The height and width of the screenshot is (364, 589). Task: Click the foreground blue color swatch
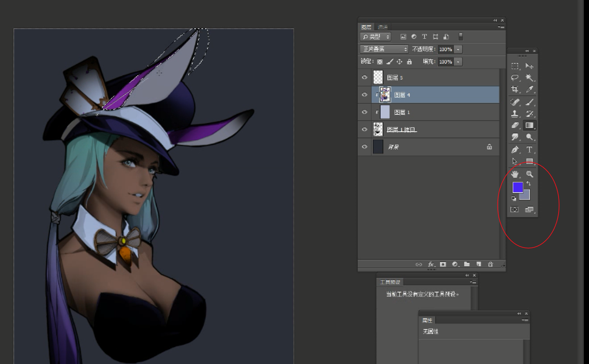517,187
